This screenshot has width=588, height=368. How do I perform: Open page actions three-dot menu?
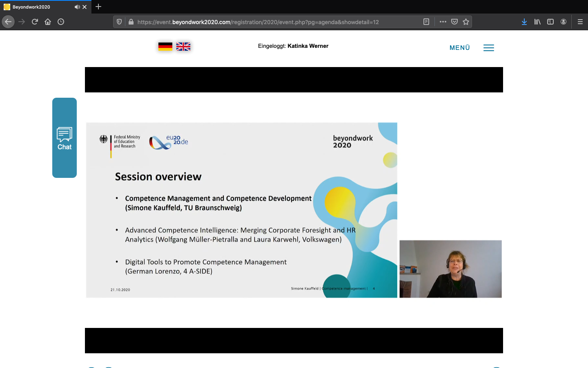tap(443, 22)
